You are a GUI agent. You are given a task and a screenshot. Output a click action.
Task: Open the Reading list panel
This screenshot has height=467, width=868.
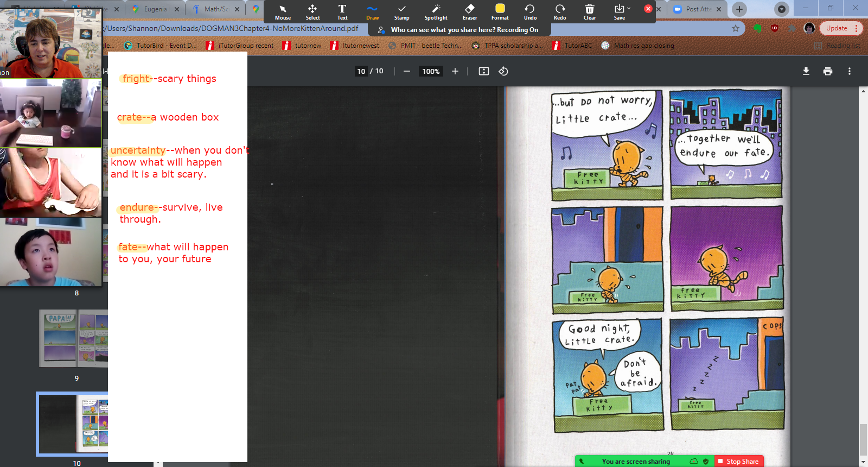click(x=837, y=46)
